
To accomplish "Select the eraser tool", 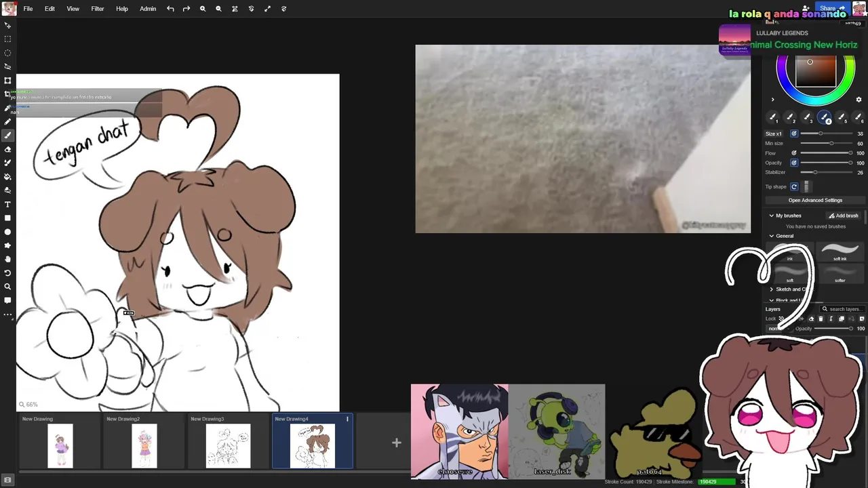I will (x=7, y=149).
